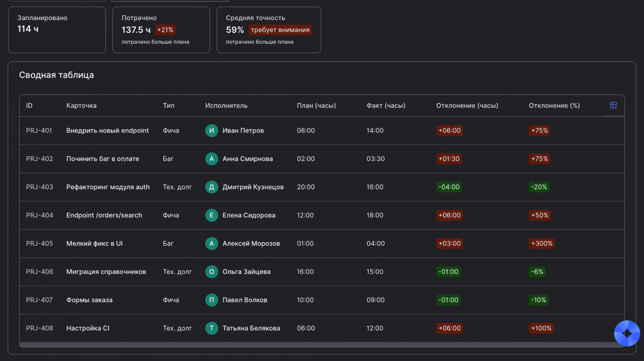This screenshot has width=644, height=361.
Task: Click the +21% badge in Потрачено card
Action: click(165, 30)
